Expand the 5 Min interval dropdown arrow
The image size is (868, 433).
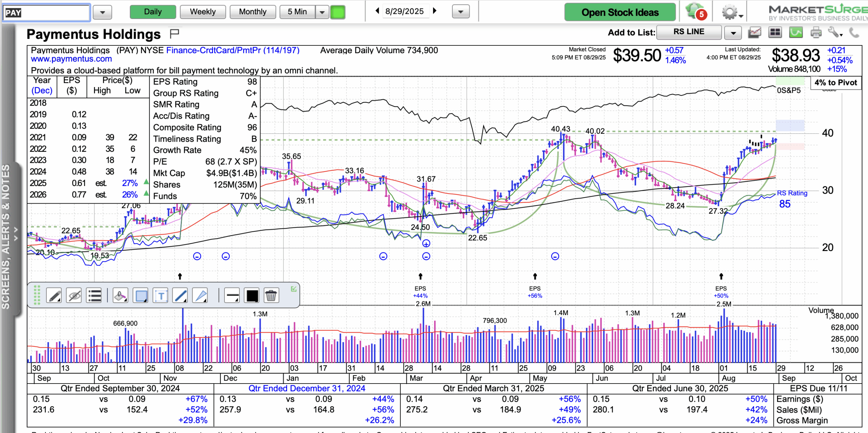click(322, 13)
